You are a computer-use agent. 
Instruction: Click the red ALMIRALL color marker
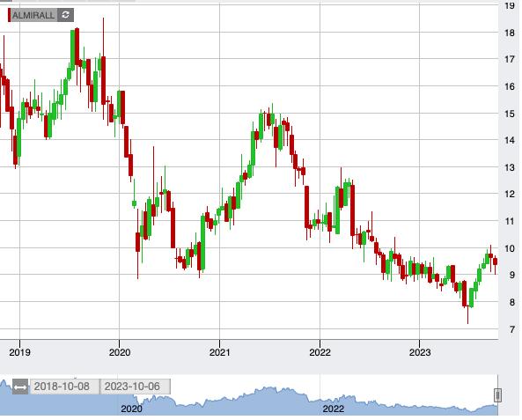pos(10,15)
